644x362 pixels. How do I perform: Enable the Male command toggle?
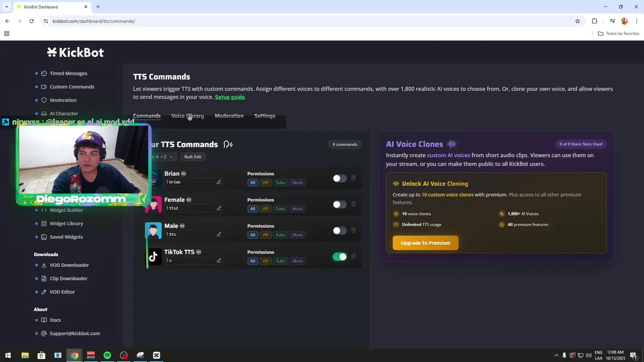(x=340, y=230)
